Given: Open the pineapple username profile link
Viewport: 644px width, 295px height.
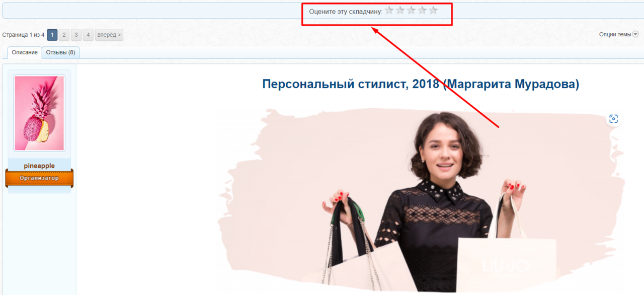Looking at the screenshot, I should (39, 166).
